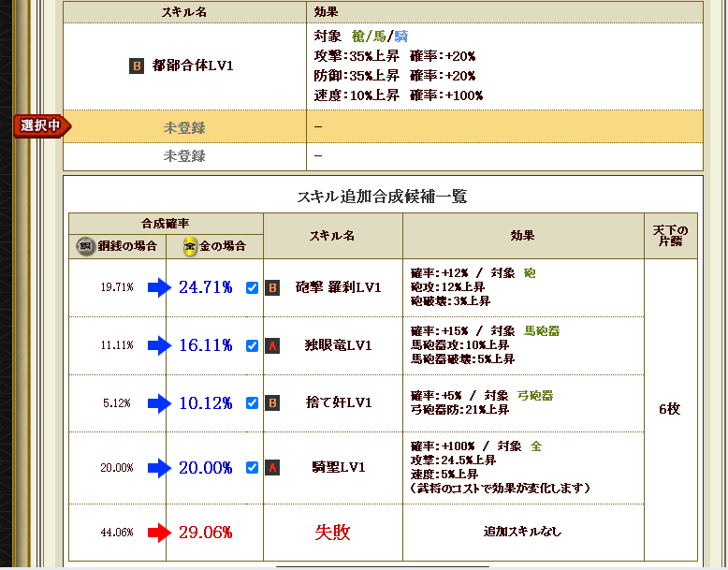Viewport: 728px width, 570px height.
Task: Click the gold coin icon in 金の場合 header
Action: (189, 246)
